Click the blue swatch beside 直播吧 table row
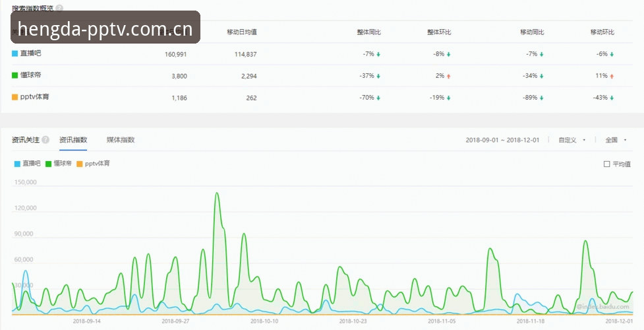The width and height of the screenshot is (644, 330). 15,53
